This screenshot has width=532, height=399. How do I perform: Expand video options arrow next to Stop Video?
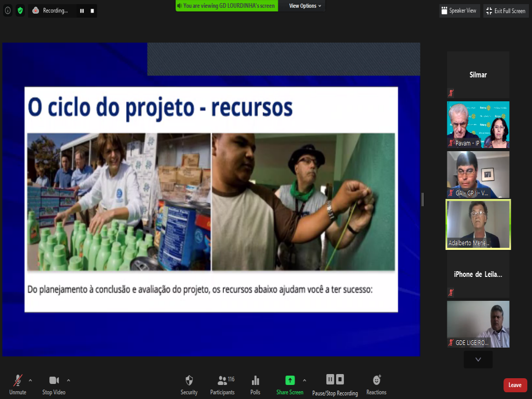click(x=69, y=380)
